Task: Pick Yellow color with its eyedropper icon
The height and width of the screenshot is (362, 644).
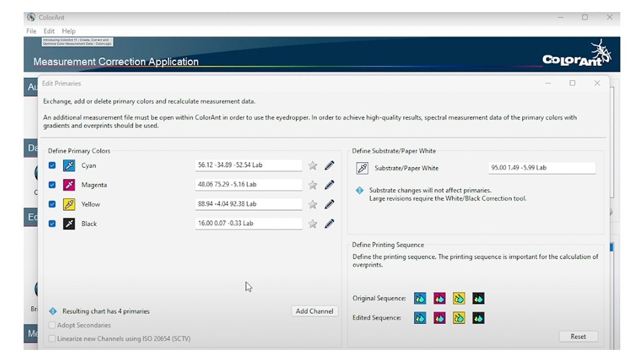Action: click(x=69, y=204)
